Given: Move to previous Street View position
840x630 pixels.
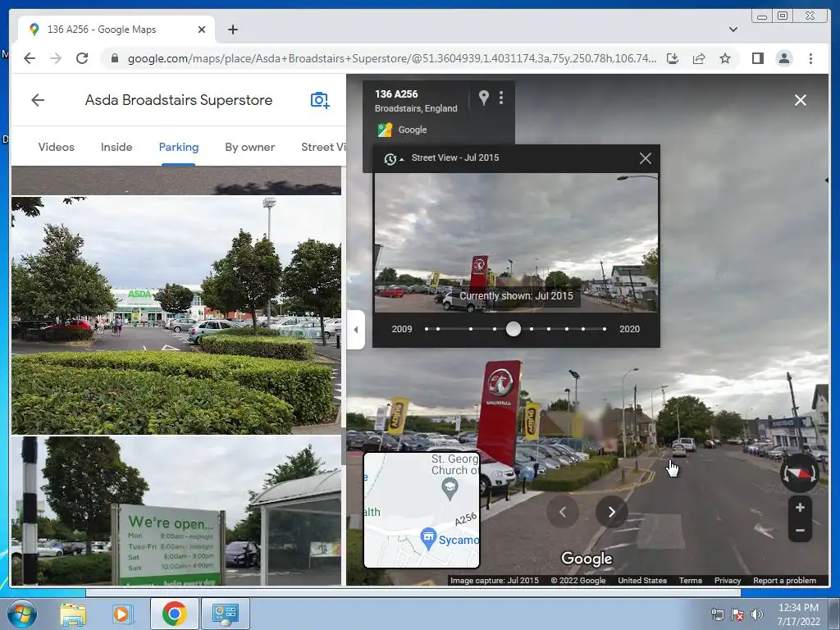Looking at the screenshot, I should point(563,512).
